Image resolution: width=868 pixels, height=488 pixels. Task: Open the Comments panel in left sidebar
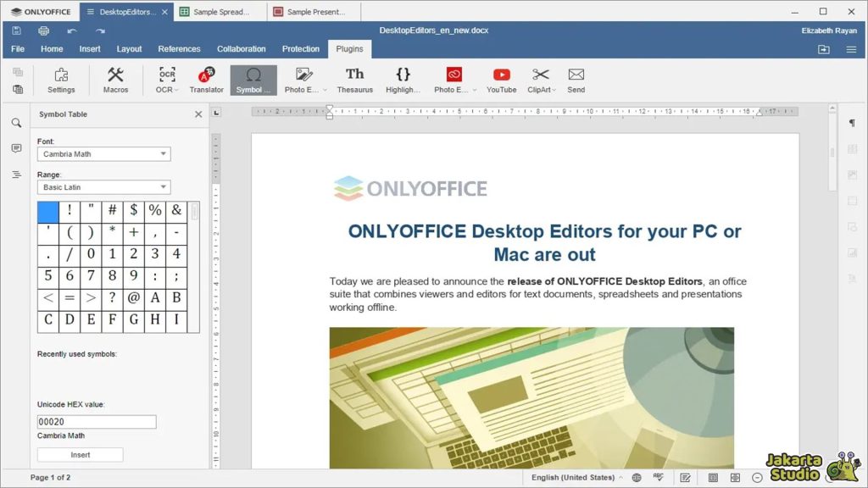pyautogui.click(x=16, y=148)
